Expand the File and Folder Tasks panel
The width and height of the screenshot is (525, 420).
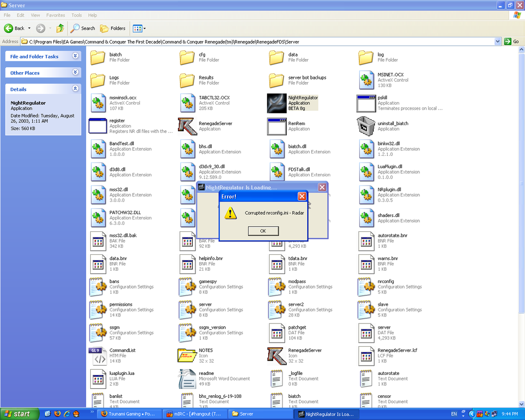[x=75, y=56]
